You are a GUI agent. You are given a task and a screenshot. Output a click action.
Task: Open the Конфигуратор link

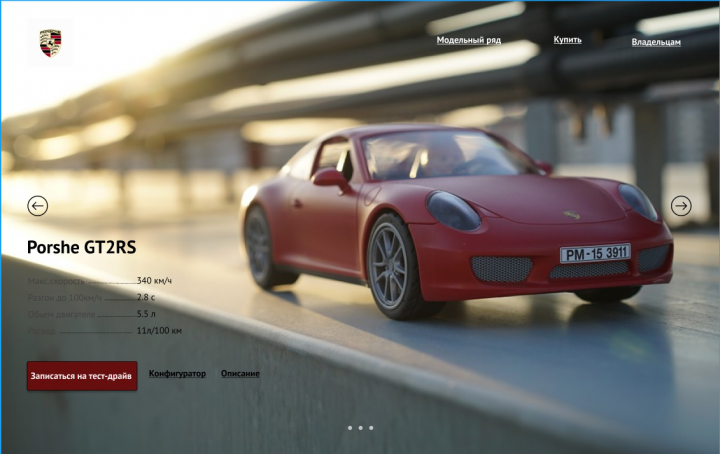[177, 374]
